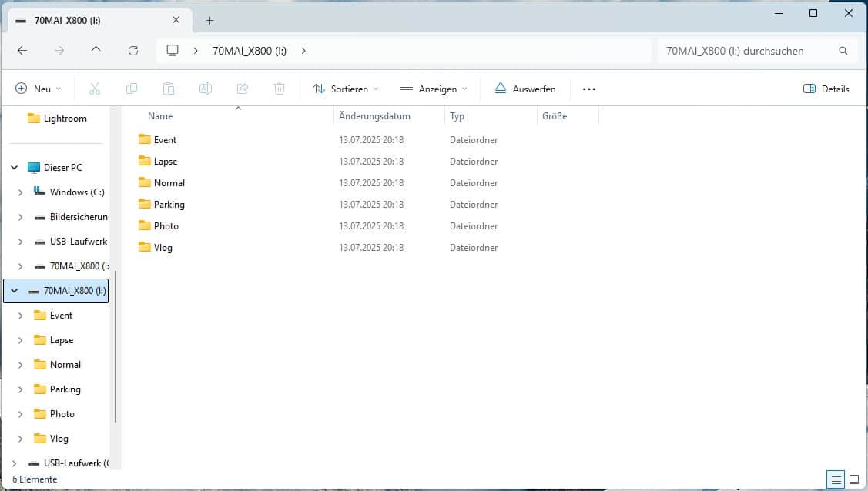Click the Back navigation arrow
Screen dimensions: 868x491
(22, 51)
